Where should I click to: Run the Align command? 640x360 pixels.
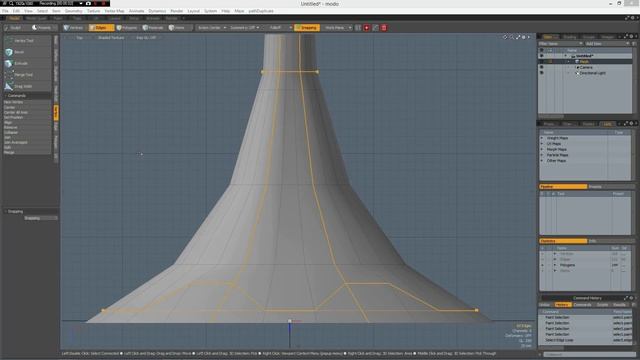(27, 122)
